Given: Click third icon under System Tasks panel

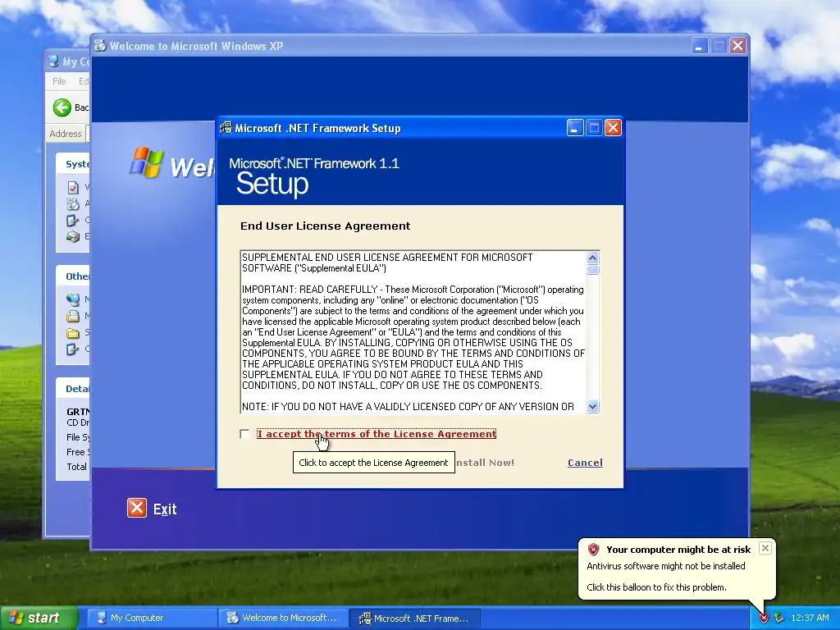Looking at the screenshot, I should click(73, 220).
